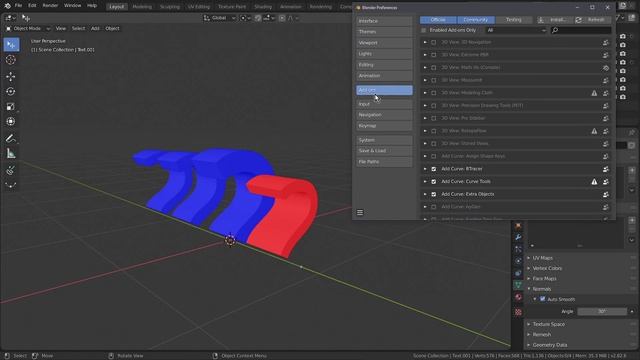Select the Scale tool

(x=11, y=107)
